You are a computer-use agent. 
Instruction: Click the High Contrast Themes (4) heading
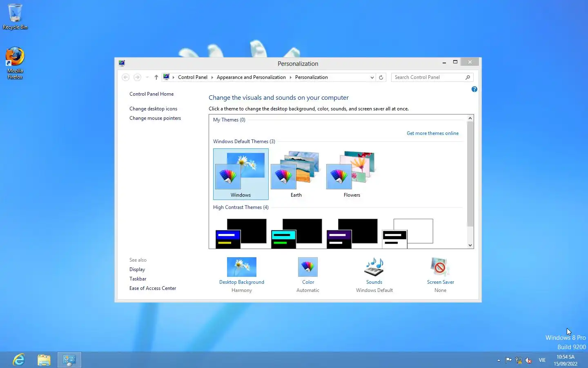point(241,207)
